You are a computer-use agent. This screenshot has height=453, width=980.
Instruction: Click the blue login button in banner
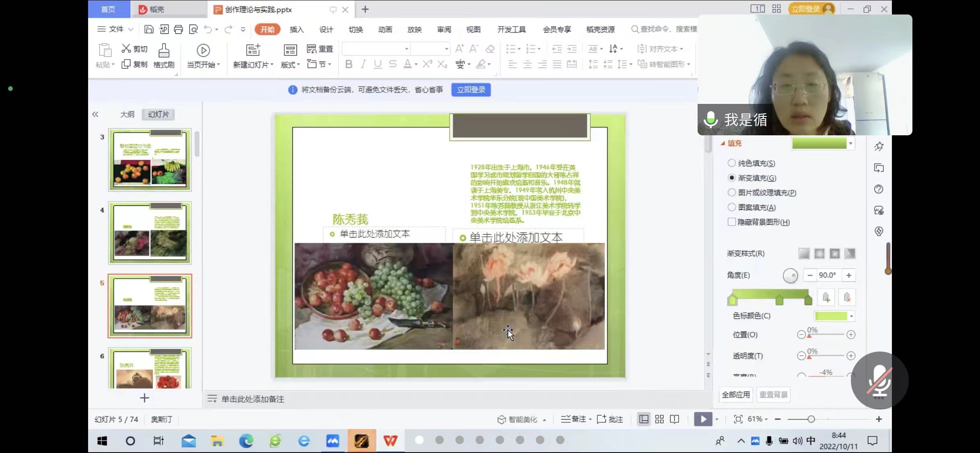(471, 90)
